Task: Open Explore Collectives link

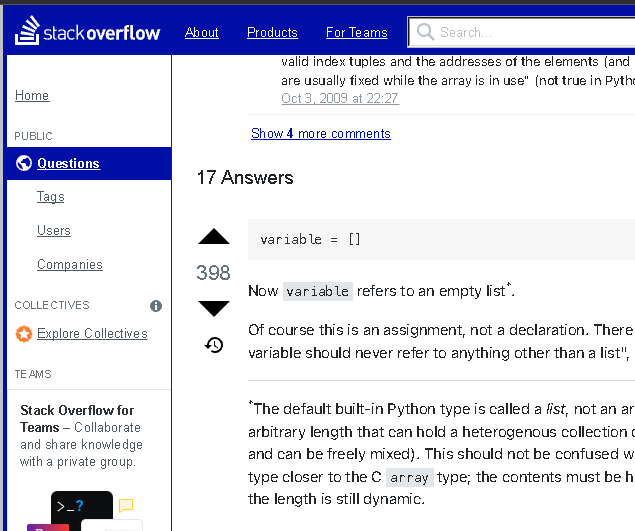Action: (92, 334)
